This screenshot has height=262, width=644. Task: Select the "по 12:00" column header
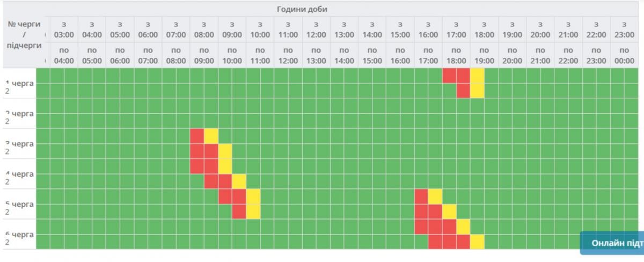click(288, 55)
